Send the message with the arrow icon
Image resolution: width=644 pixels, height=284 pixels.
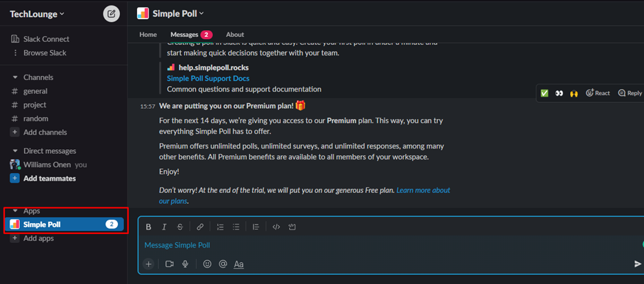coord(637,264)
